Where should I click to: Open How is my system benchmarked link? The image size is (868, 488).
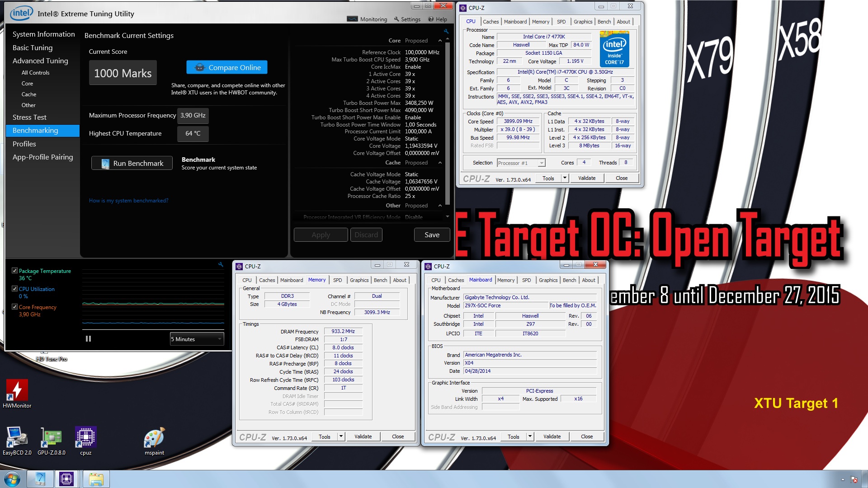128,201
